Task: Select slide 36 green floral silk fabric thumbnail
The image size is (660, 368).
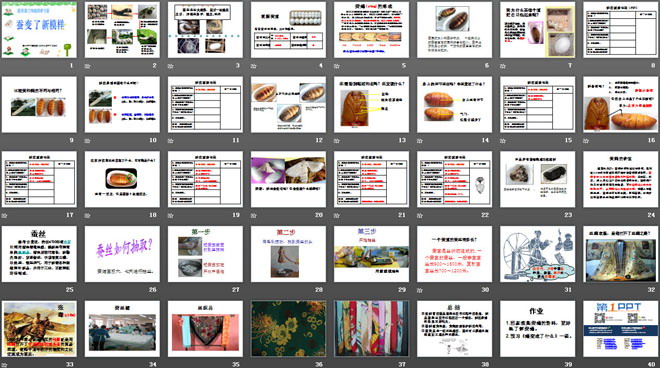Action: (x=288, y=329)
